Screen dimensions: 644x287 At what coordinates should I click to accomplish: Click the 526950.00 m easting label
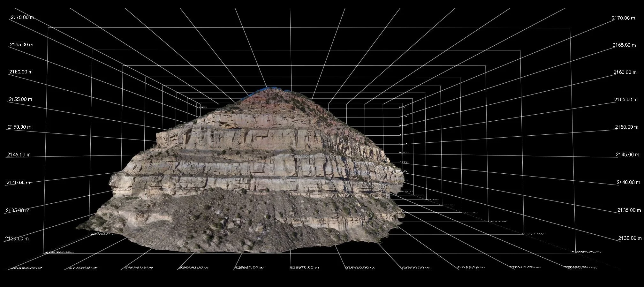[194, 268]
